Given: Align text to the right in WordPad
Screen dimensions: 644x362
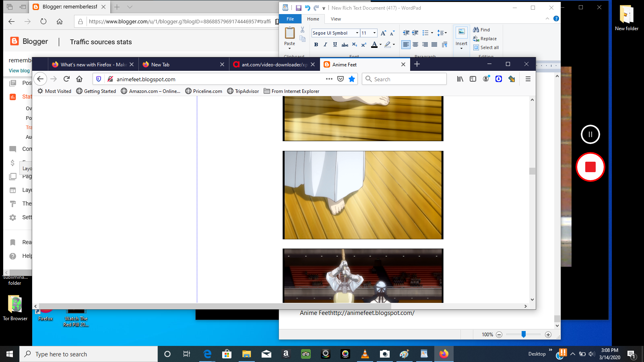Looking at the screenshot, I should (425, 45).
